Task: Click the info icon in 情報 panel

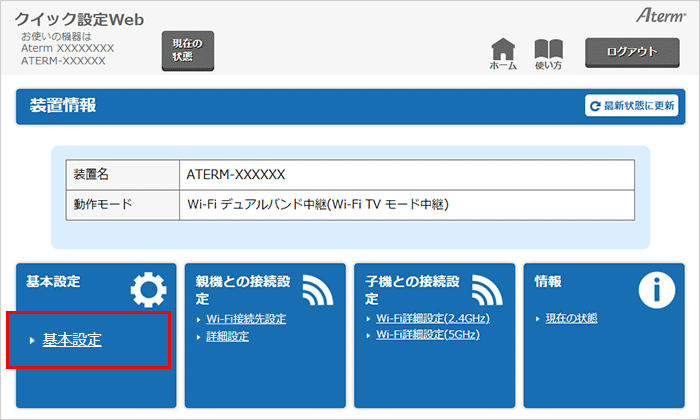Action: [657, 290]
